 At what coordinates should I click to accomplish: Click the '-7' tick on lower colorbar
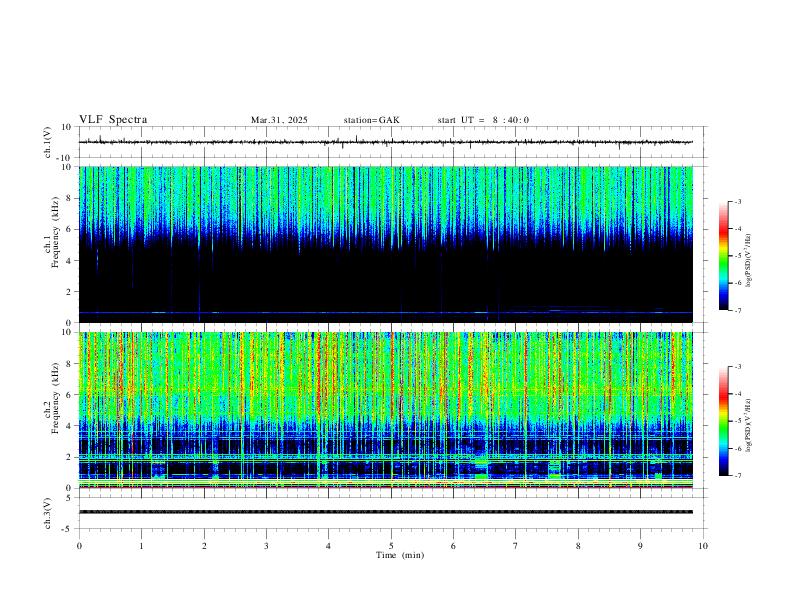pyautogui.click(x=737, y=476)
